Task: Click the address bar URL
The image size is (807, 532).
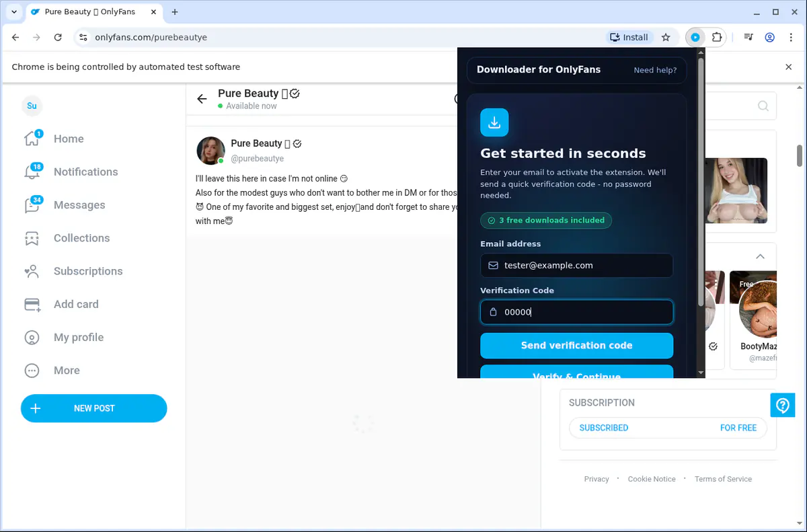Action: pos(151,38)
